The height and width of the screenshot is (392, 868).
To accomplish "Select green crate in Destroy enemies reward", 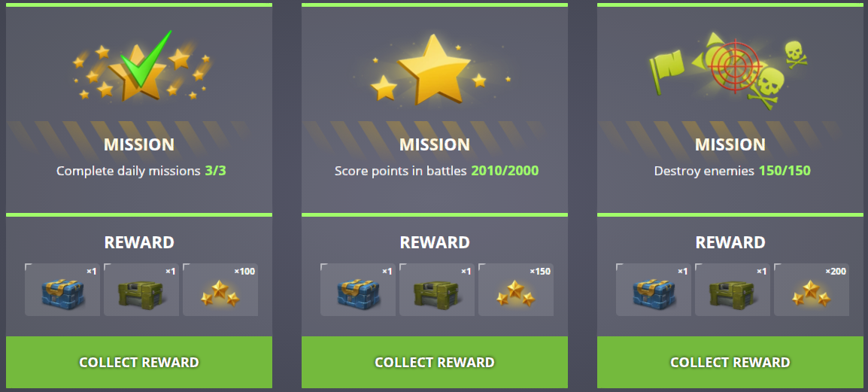I will point(733,290).
